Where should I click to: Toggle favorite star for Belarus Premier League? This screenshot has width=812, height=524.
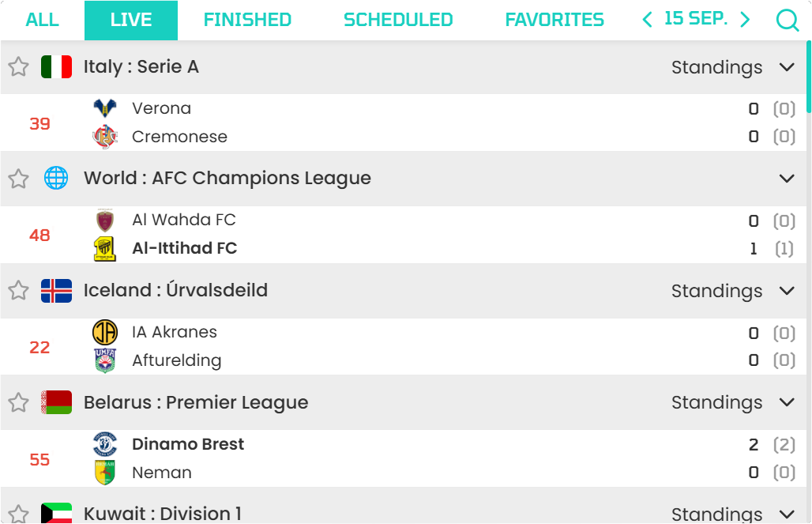coord(19,402)
